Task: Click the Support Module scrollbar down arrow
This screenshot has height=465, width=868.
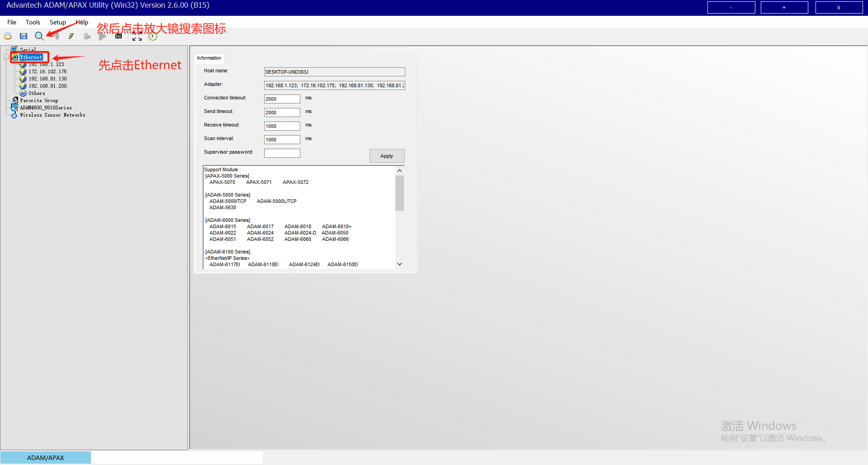Action: point(399,264)
